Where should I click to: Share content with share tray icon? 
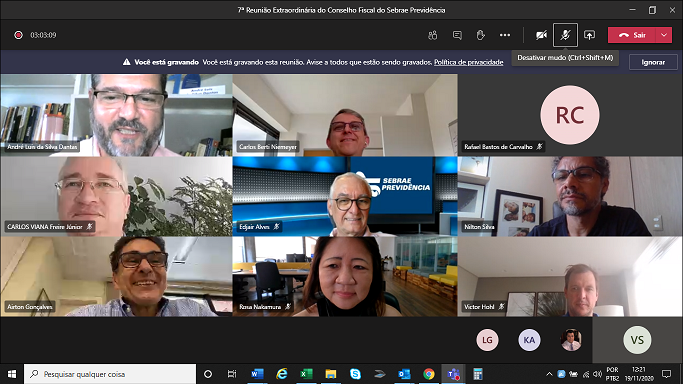point(589,35)
